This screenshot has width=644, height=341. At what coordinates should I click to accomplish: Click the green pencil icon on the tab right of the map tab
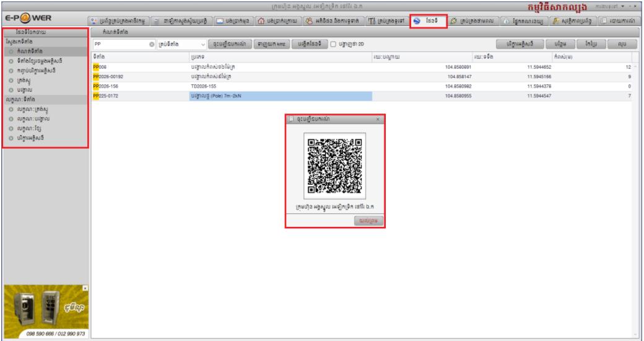[453, 21]
